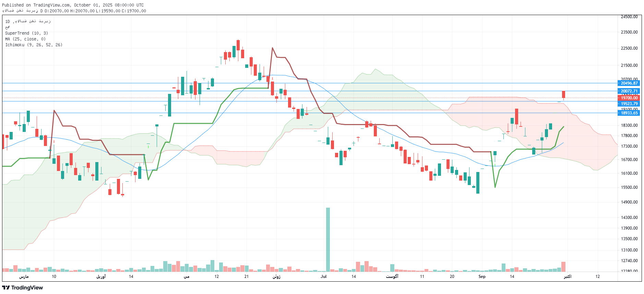The width and height of the screenshot is (644, 294).
Task: Click the آگوست label on time axis
Action: 392,277
